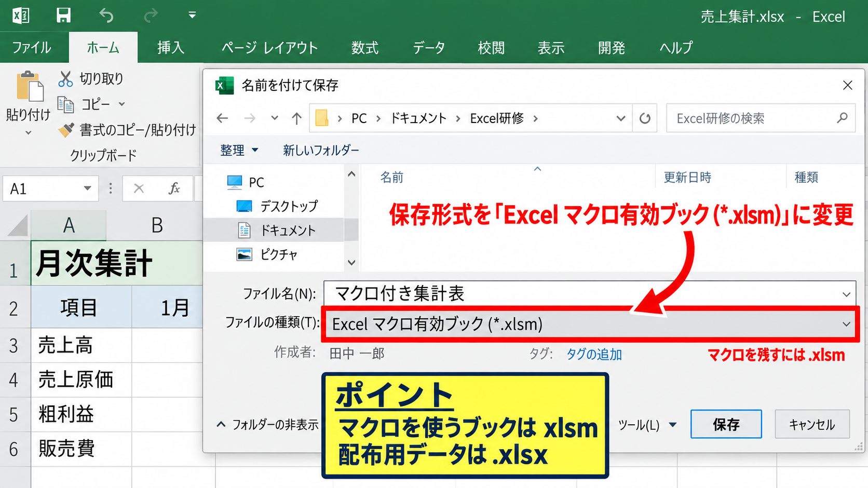Expand the address bar history dropdown
Image resolution: width=868 pixels, height=488 pixels.
point(620,118)
